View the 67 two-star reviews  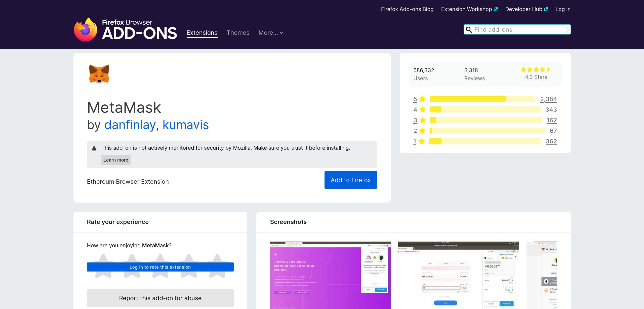[553, 131]
